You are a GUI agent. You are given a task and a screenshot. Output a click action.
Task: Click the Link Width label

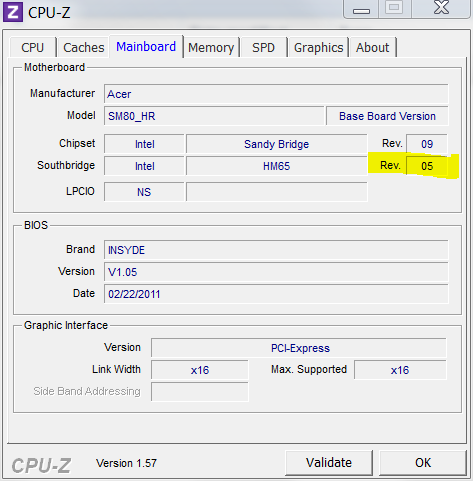point(116,369)
